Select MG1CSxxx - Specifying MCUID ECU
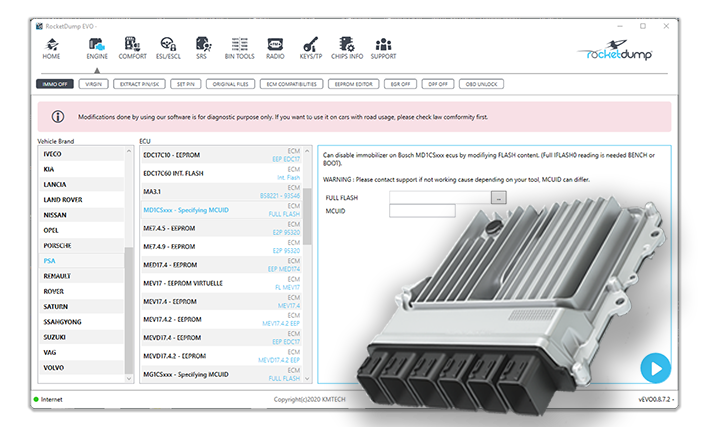The height and width of the screenshot is (427, 709). point(222,375)
